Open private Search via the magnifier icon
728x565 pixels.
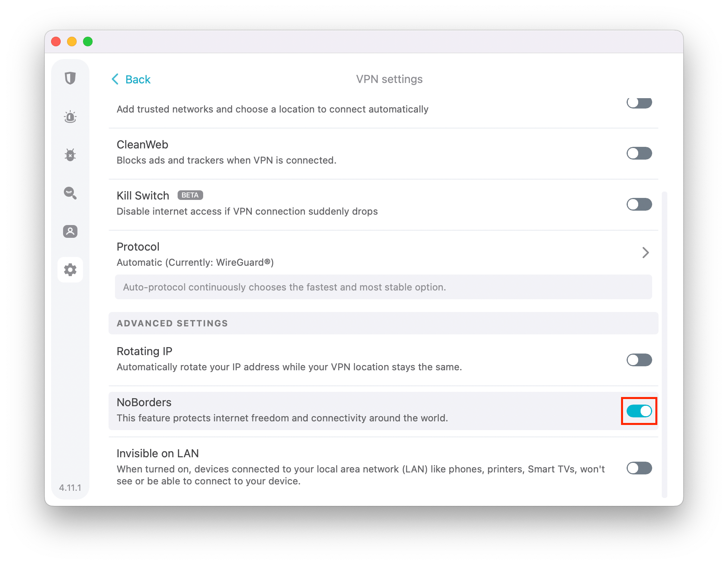tap(70, 193)
